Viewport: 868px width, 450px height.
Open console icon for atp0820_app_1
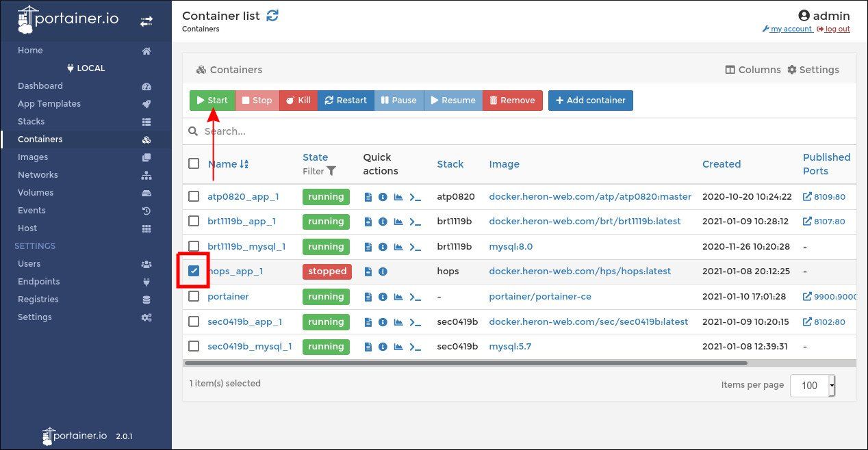pyautogui.click(x=415, y=197)
